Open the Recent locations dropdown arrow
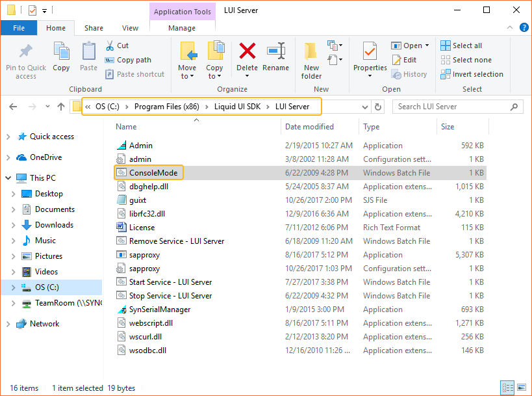 tap(47, 107)
